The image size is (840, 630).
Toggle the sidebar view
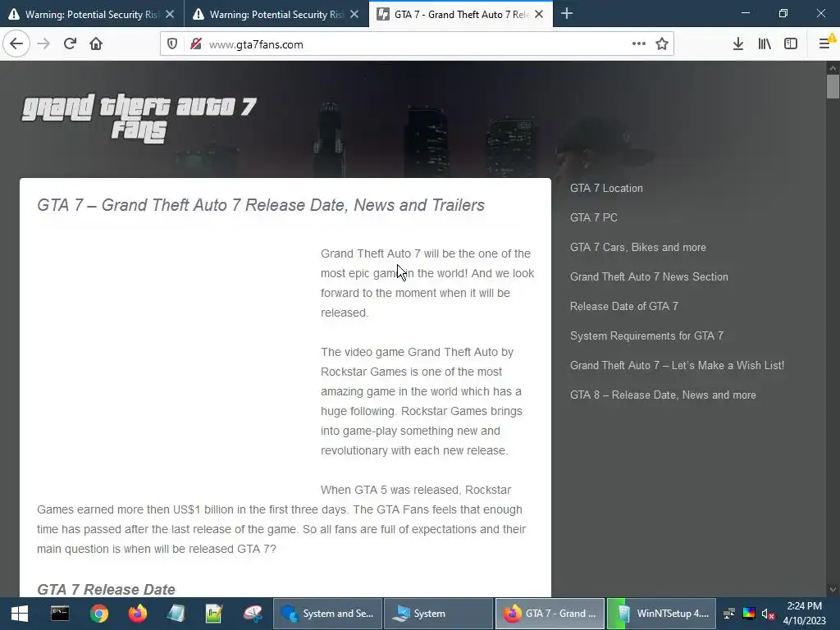click(791, 44)
